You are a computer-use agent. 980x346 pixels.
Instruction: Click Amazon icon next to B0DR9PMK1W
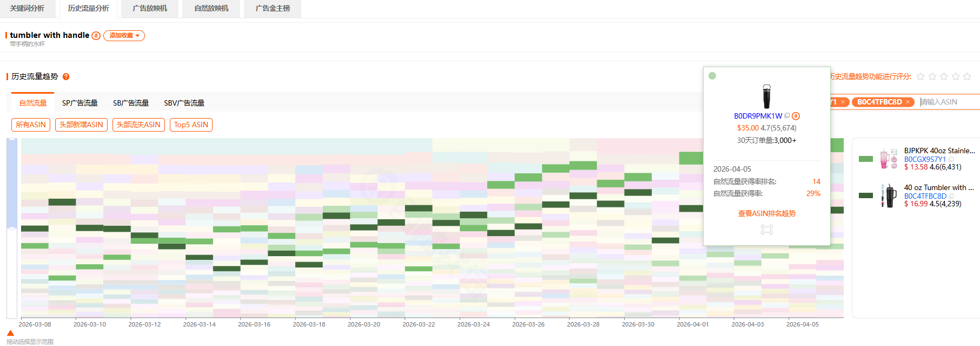(x=796, y=116)
